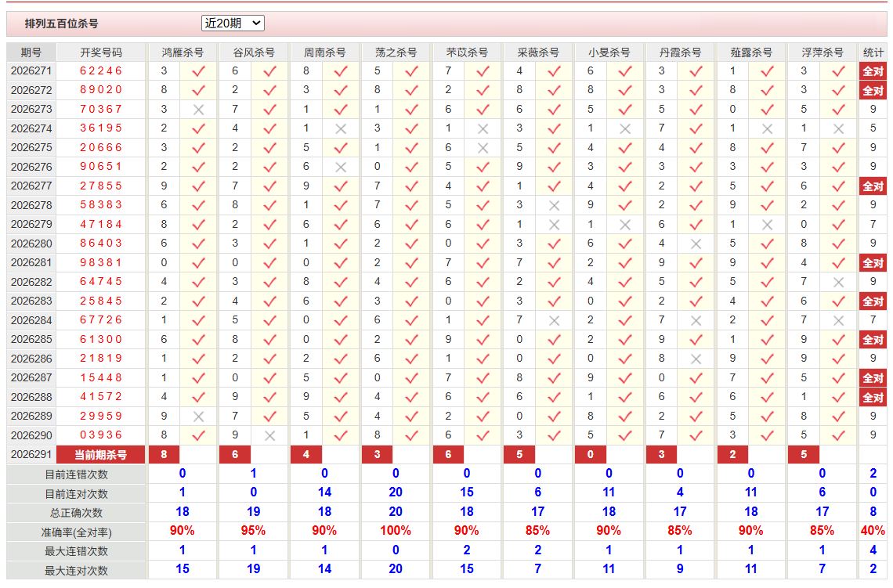Click winning number 62246 in row 2026271

[x=101, y=70]
